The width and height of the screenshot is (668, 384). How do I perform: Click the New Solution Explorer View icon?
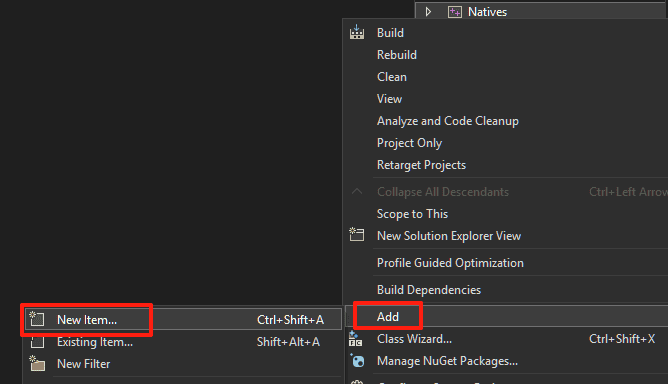pos(357,235)
